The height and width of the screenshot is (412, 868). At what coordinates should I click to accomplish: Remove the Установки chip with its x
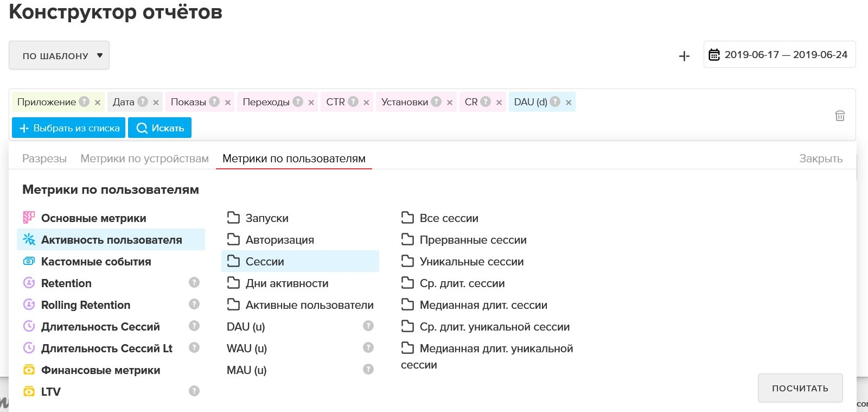450,102
